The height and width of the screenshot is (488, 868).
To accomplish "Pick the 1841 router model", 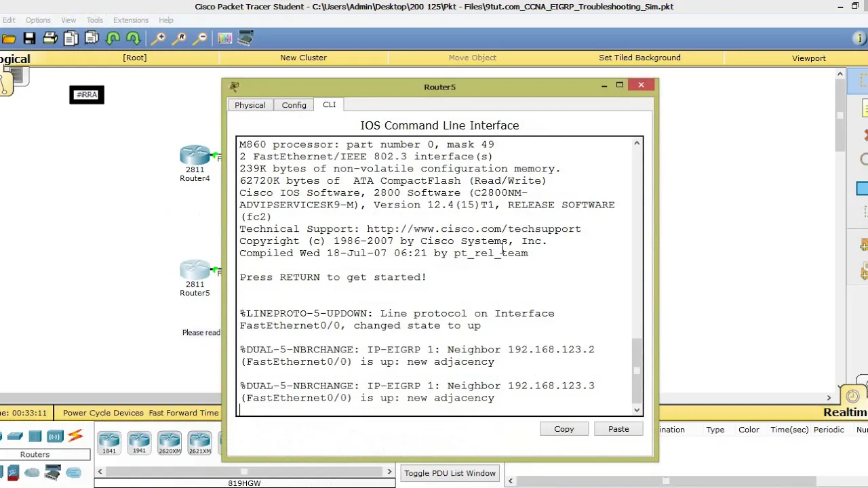I will [x=109, y=443].
